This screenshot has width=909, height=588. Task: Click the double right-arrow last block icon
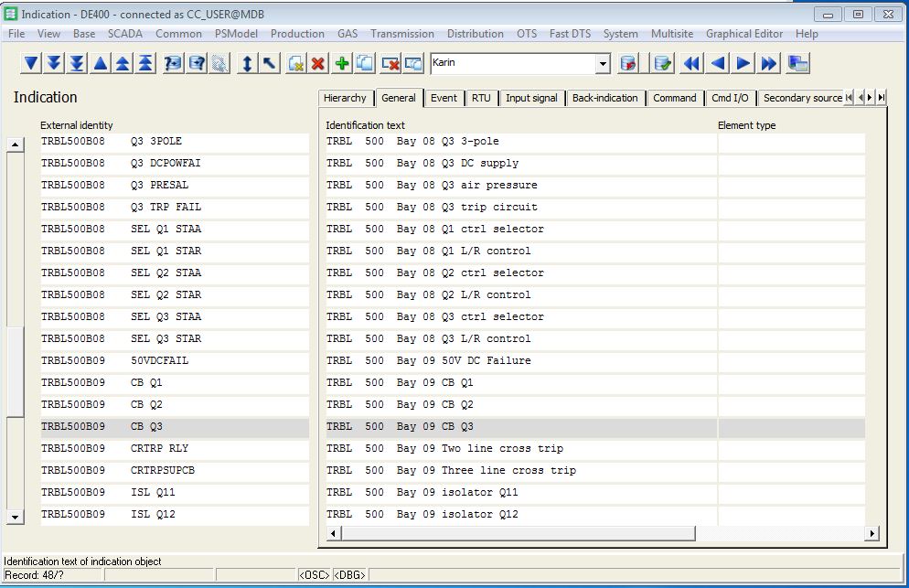tap(769, 62)
